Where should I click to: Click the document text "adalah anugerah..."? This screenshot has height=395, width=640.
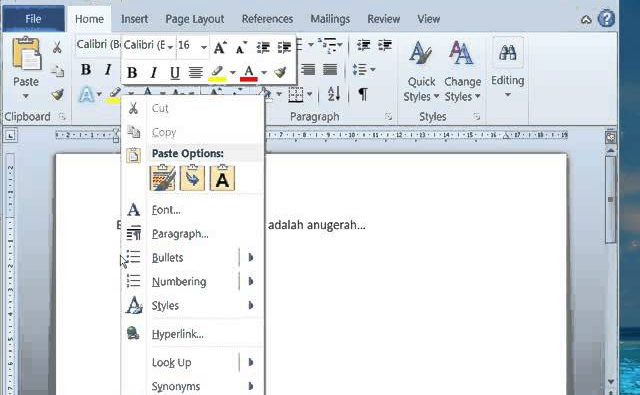click(317, 225)
